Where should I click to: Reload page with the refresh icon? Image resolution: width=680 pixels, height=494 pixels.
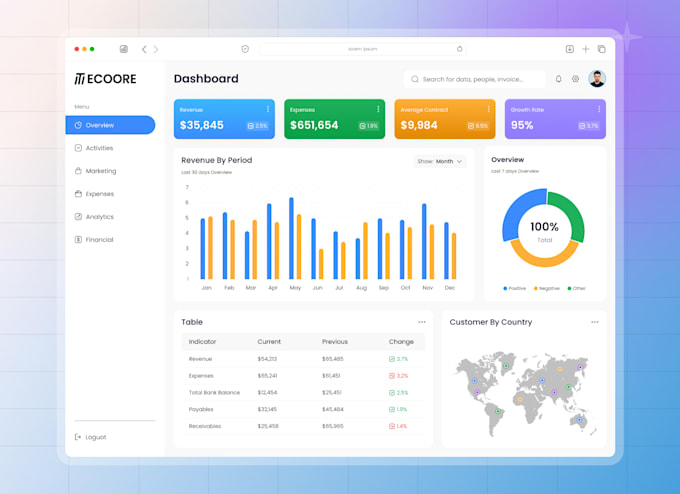[x=460, y=49]
